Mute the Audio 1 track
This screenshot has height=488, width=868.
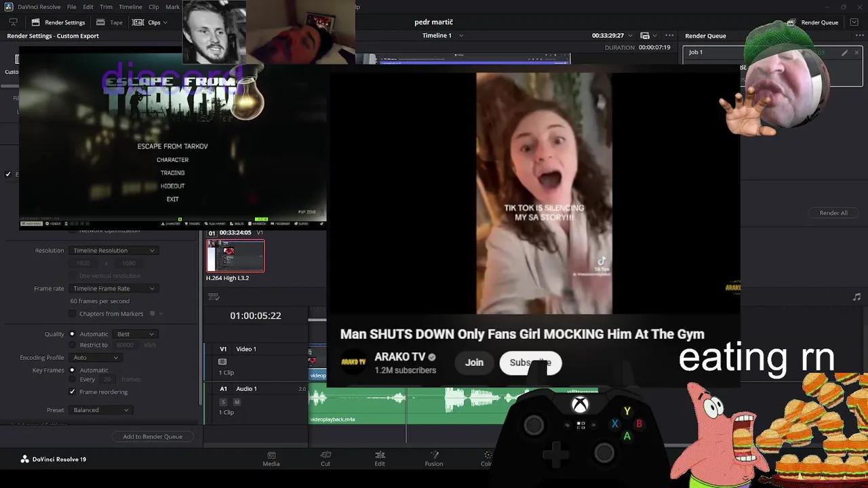236,402
